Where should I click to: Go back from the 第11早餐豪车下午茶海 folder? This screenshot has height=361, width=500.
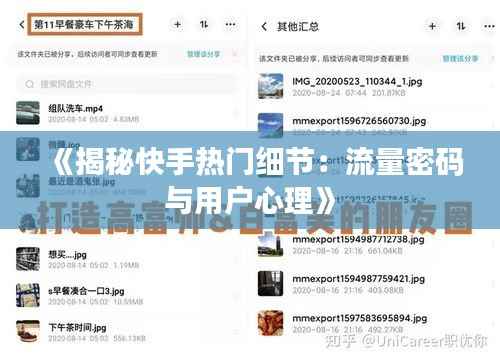click(x=22, y=25)
